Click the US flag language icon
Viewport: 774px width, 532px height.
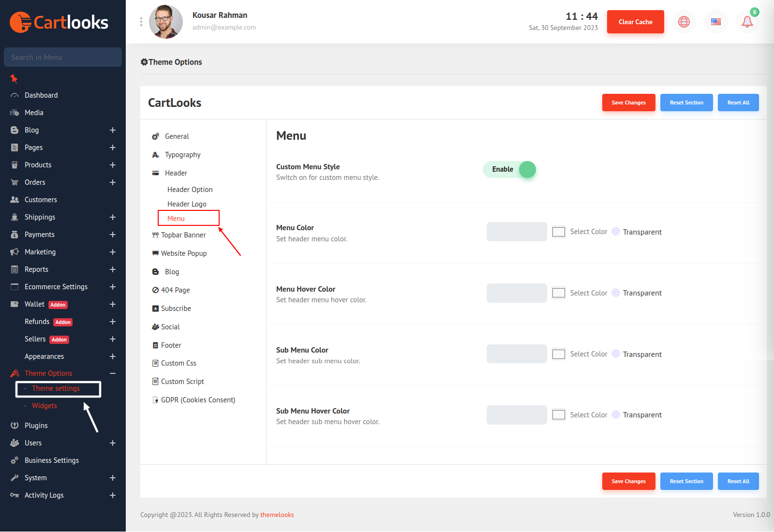pos(716,22)
